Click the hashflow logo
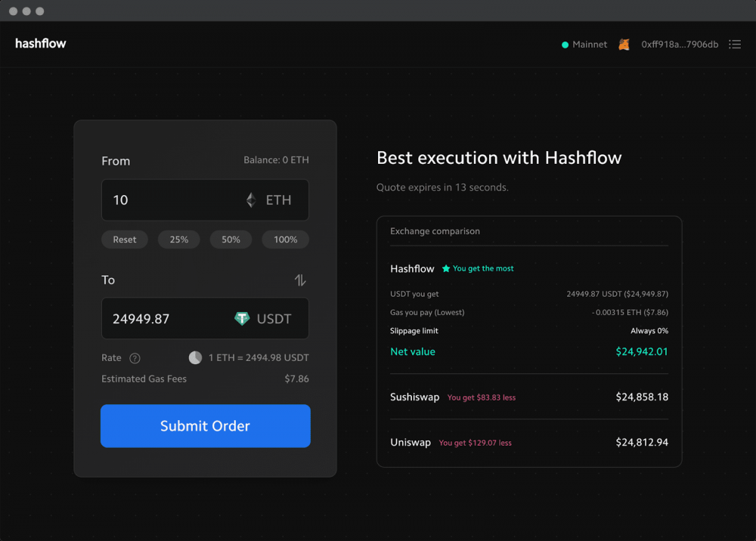The width and height of the screenshot is (756, 541). pos(40,43)
